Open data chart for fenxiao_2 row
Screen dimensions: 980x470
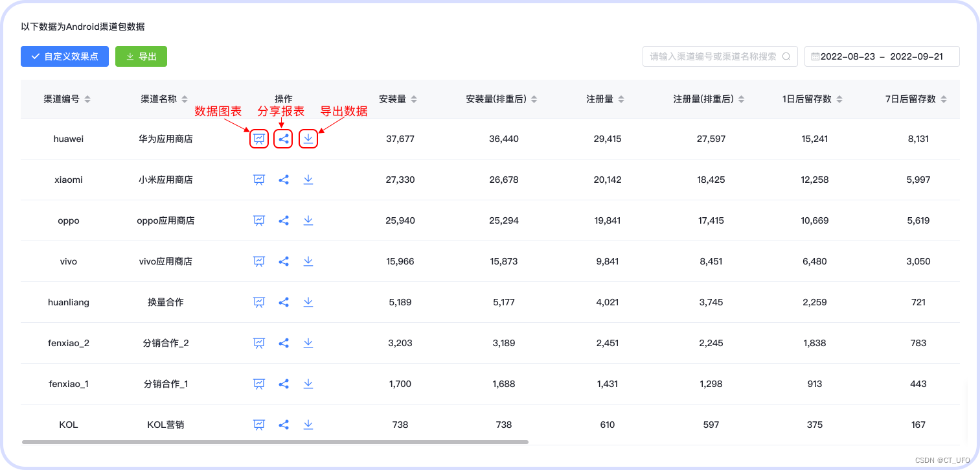point(259,343)
